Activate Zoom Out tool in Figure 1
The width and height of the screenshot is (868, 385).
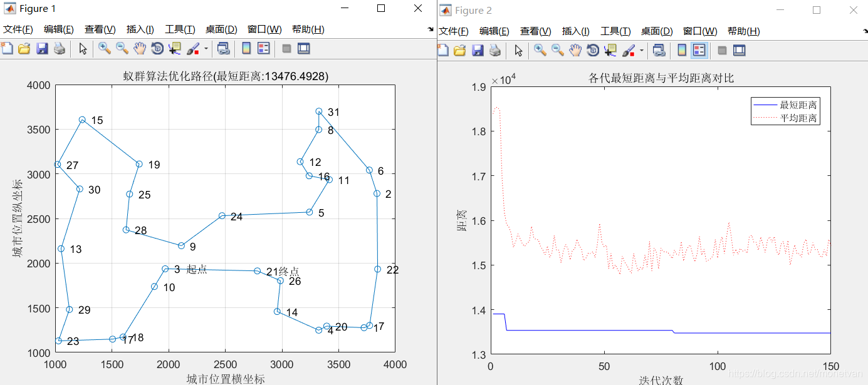122,48
